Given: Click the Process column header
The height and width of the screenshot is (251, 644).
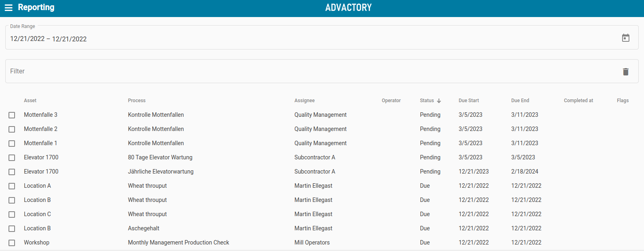Looking at the screenshot, I should coord(137,101).
